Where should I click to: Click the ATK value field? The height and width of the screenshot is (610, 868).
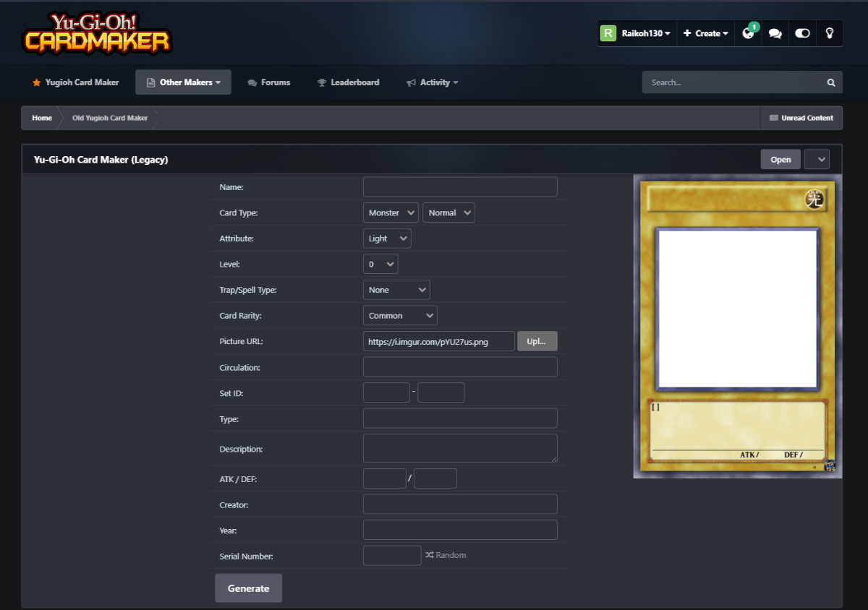385,478
